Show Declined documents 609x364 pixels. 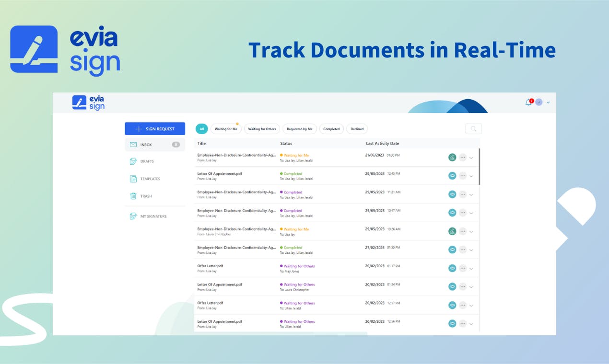pos(357,129)
